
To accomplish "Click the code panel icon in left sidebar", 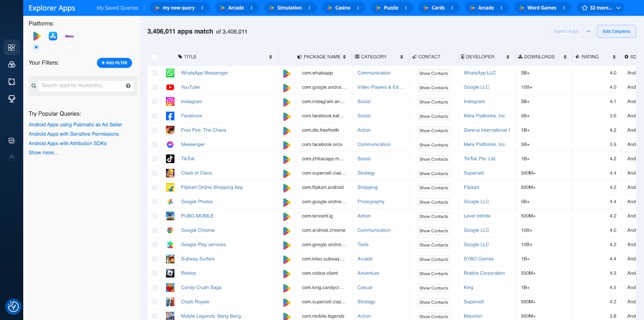I will [x=12, y=140].
